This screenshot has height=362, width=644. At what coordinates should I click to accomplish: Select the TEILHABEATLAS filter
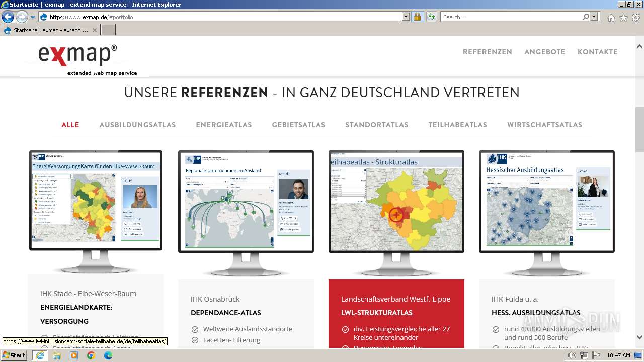click(x=458, y=125)
